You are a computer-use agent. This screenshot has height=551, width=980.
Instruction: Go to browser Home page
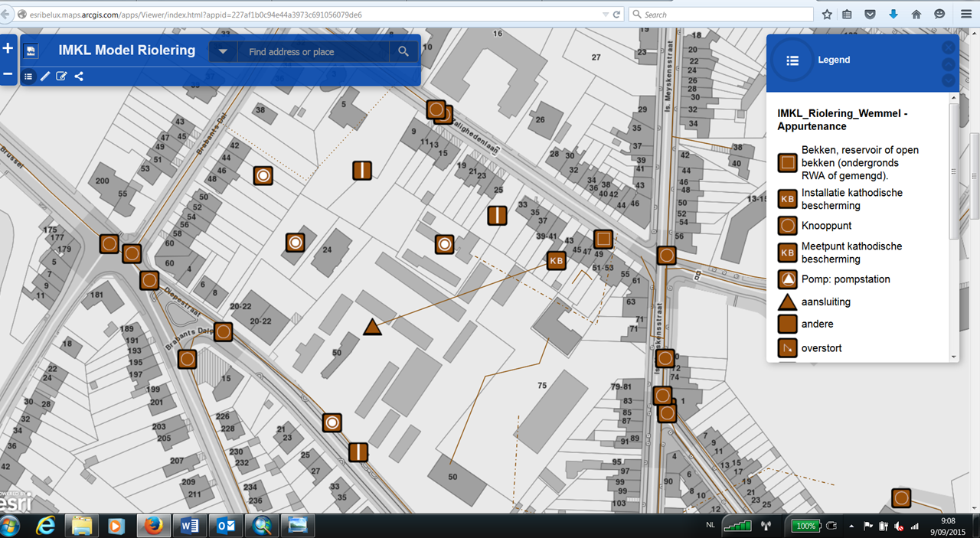916,15
